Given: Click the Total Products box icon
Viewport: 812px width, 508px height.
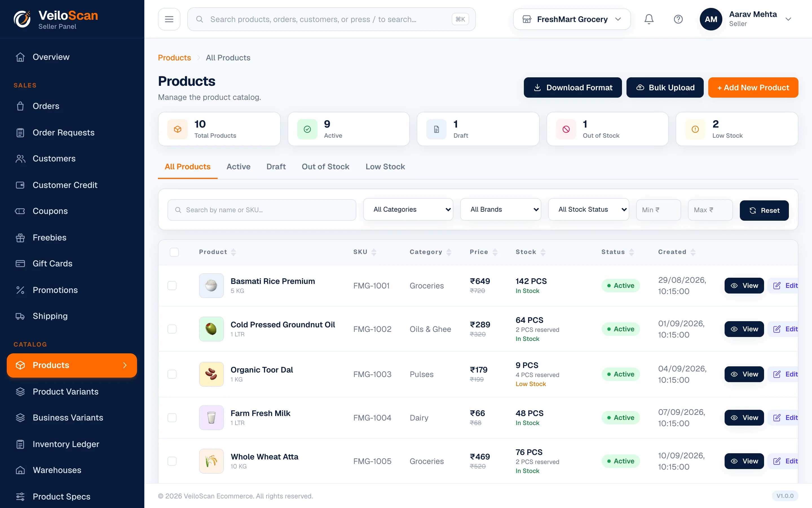Looking at the screenshot, I should (x=178, y=129).
